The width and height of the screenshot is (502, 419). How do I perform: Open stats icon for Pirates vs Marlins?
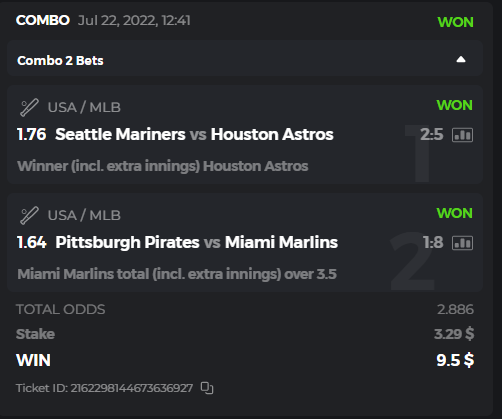click(x=462, y=243)
